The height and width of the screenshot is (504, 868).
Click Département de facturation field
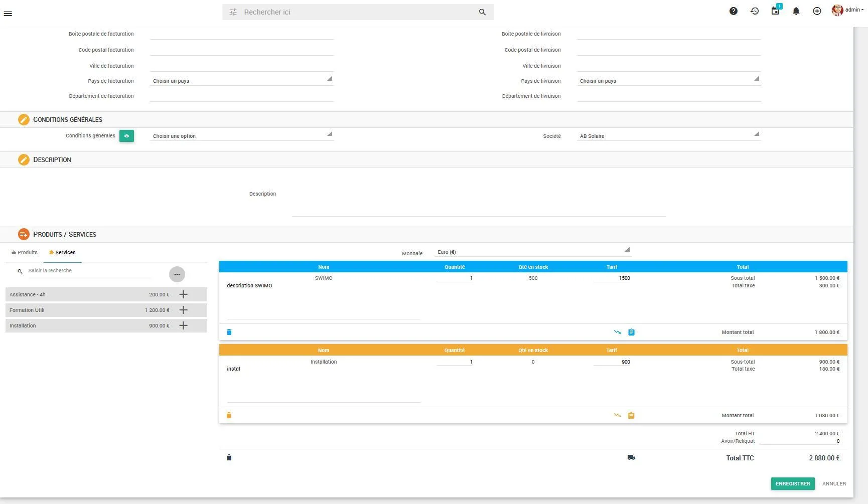242,96
